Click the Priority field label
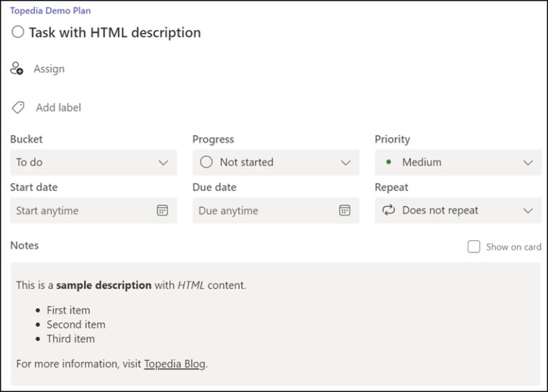Image resolution: width=548 pixels, height=392 pixels. [392, 139]
